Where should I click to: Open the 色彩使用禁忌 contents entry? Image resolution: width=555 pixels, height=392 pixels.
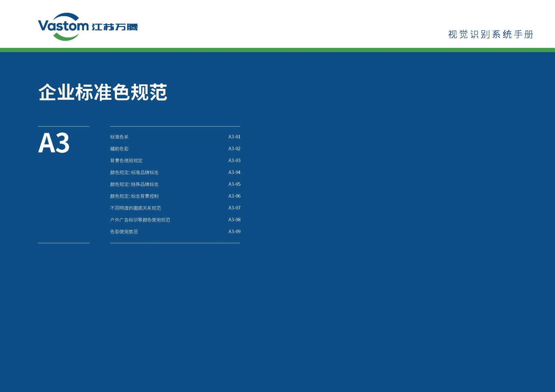coord(124,232)
